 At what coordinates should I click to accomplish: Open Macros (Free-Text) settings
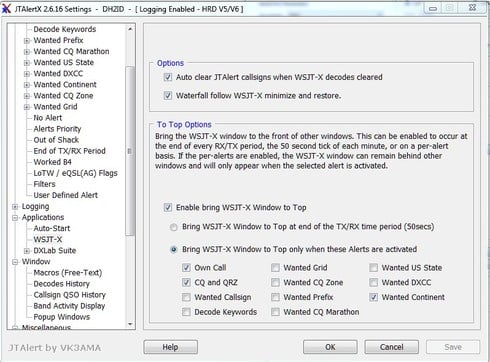coord(68,273)
